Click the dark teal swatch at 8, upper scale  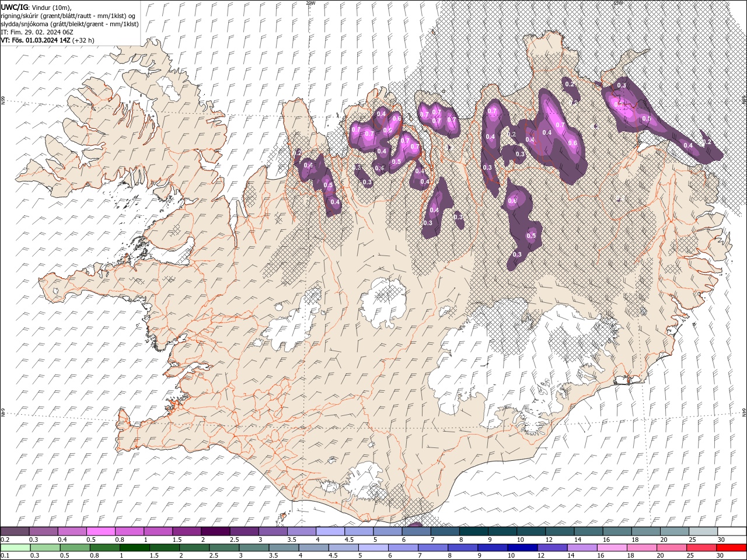point(473,531)
